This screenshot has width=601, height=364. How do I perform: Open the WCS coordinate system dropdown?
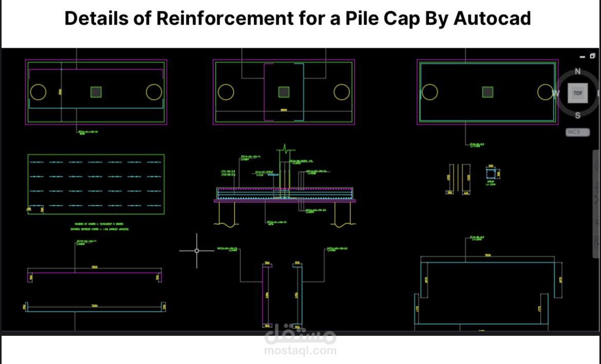[x=577, y=132]
